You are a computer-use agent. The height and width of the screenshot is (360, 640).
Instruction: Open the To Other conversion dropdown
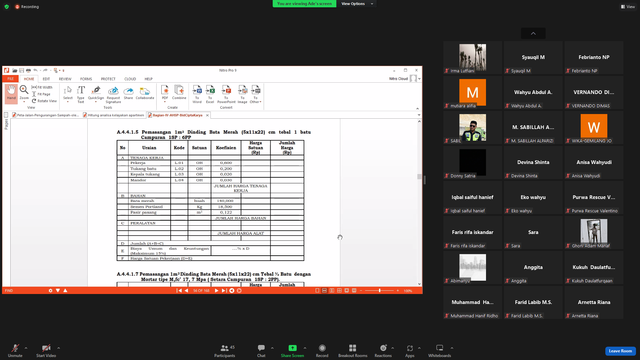pos(256,94)
